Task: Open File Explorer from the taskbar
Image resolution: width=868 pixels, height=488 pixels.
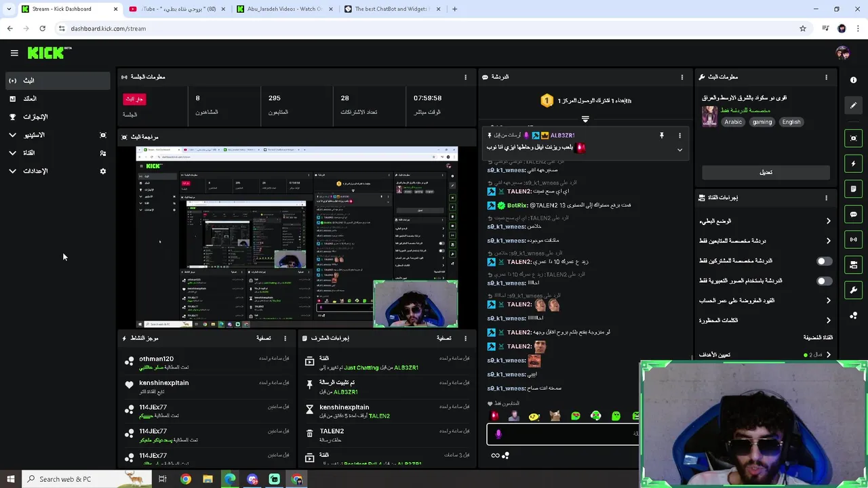Action: tap(208, 479)
